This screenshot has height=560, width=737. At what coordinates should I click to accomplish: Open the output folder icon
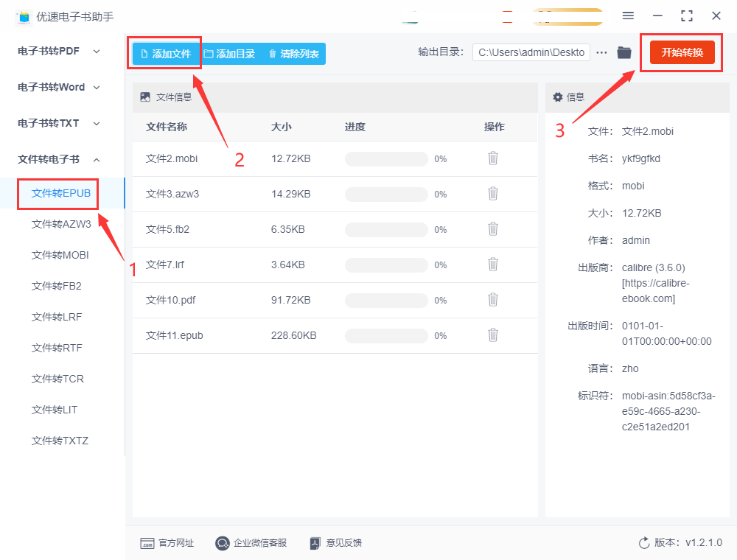coord(624,52)
